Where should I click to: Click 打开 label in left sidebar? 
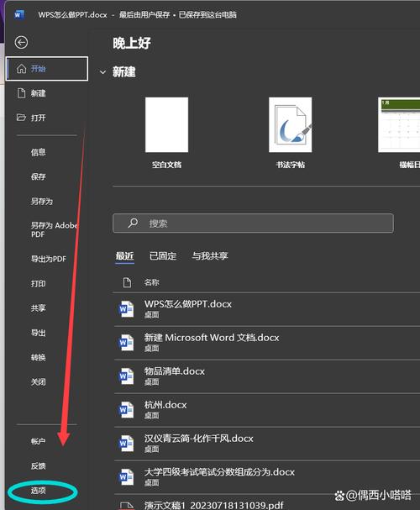[x=39, y=118]
